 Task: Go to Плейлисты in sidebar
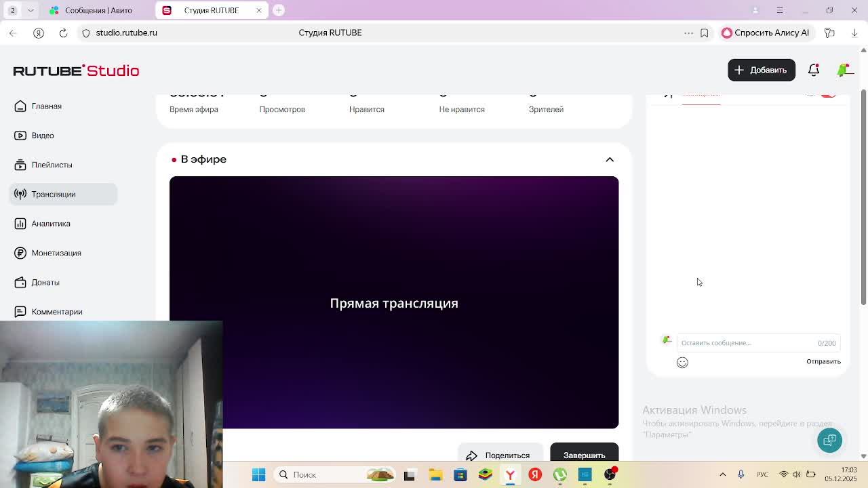(x=52, y=165)
